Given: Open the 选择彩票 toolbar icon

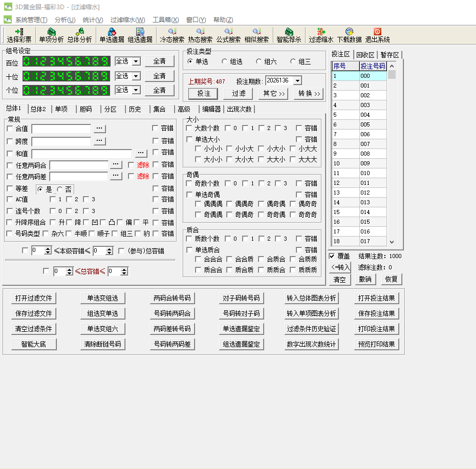Looking at the screenshot, I should click(19, 35).
